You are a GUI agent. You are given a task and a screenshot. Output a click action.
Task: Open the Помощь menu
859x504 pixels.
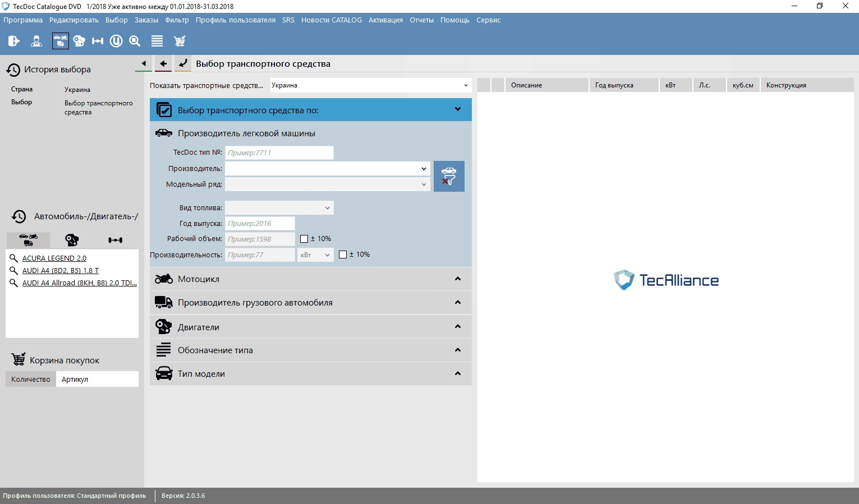[x=455, y=20]
